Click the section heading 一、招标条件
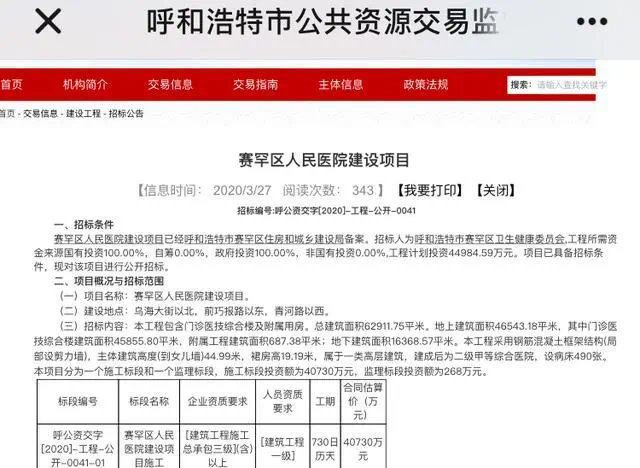The image size is (640, 468). (x=84, y=224)
